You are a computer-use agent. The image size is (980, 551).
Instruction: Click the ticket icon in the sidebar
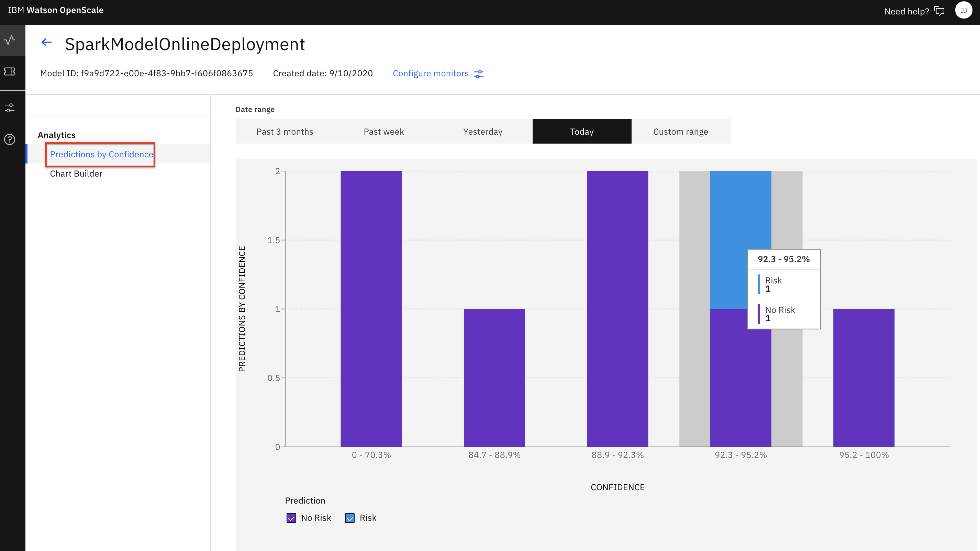pos(10,71)
